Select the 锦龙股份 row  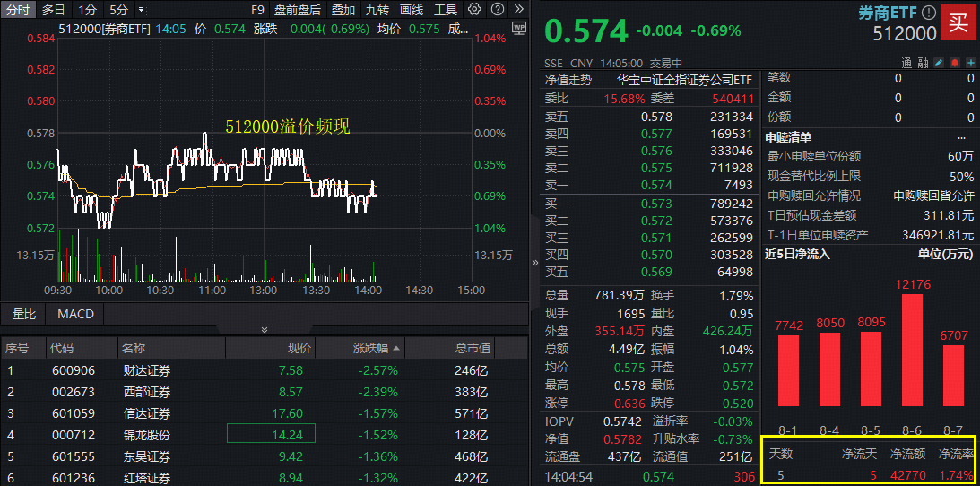[x=265, y=435]
